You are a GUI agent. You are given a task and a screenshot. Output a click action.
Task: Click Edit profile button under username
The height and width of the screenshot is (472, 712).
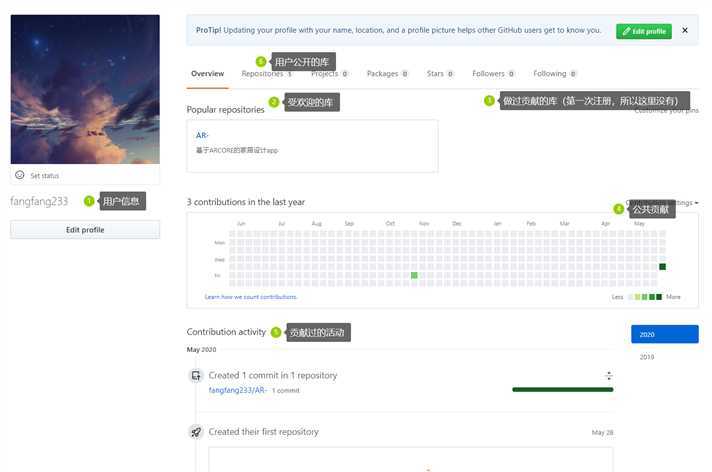coord(85,230)
